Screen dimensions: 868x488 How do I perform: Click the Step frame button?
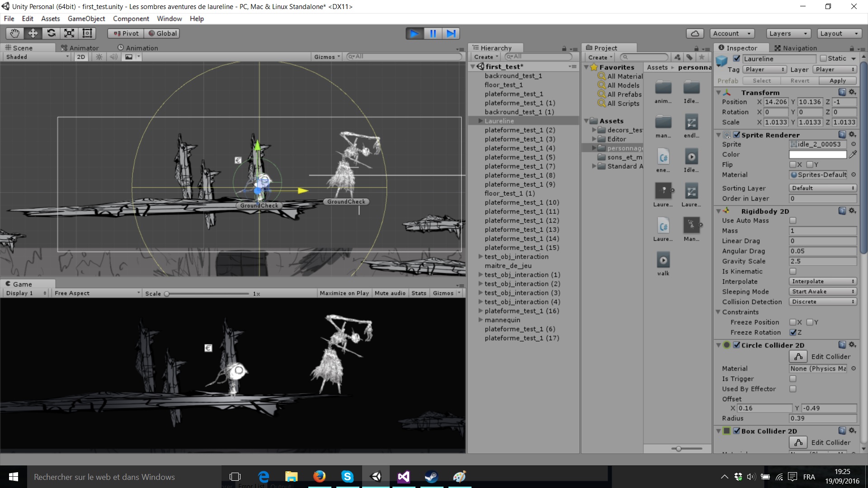(451, 33)
